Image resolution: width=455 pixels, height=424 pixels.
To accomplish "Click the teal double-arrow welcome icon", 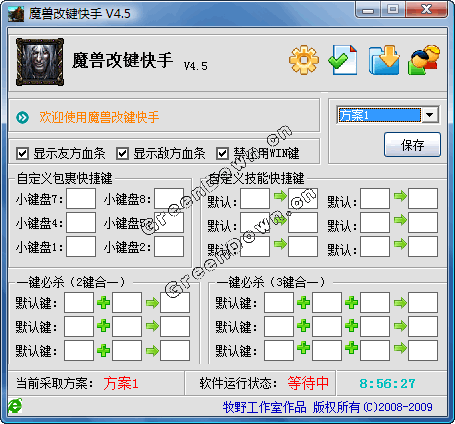I will tap(23, 117).
